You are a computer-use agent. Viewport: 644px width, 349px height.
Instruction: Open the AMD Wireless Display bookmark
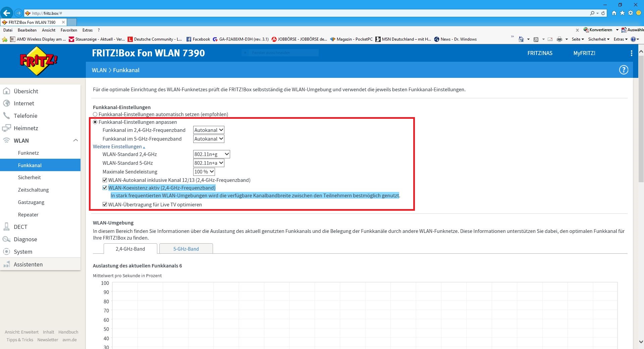pos(38,39)
